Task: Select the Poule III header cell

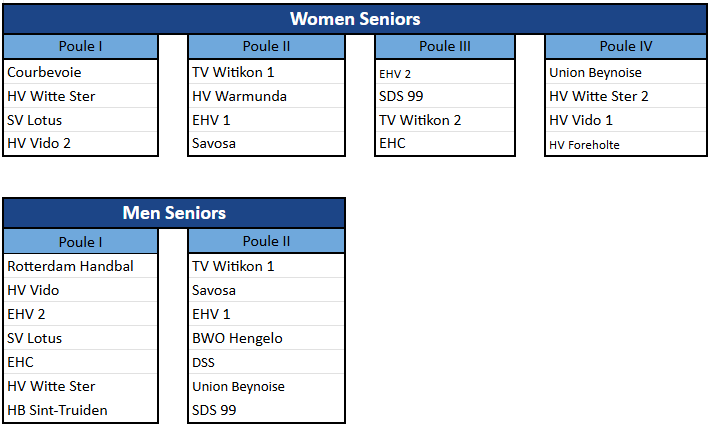Action: coord(445,46)
